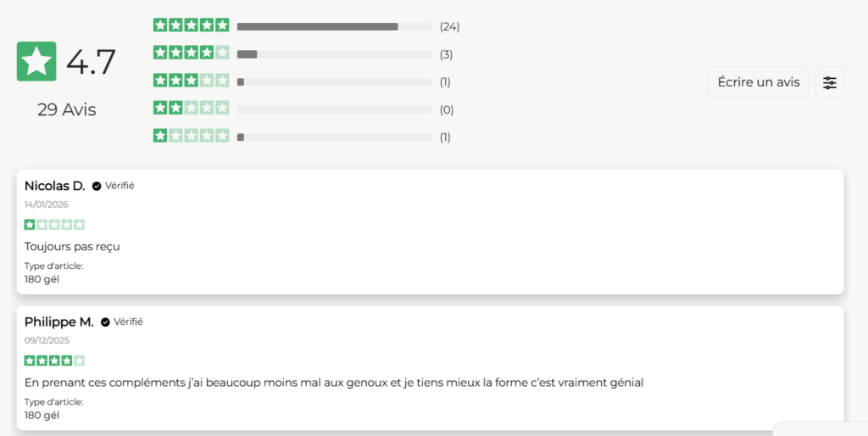Click the (24) five-star review count

[449, 27]
